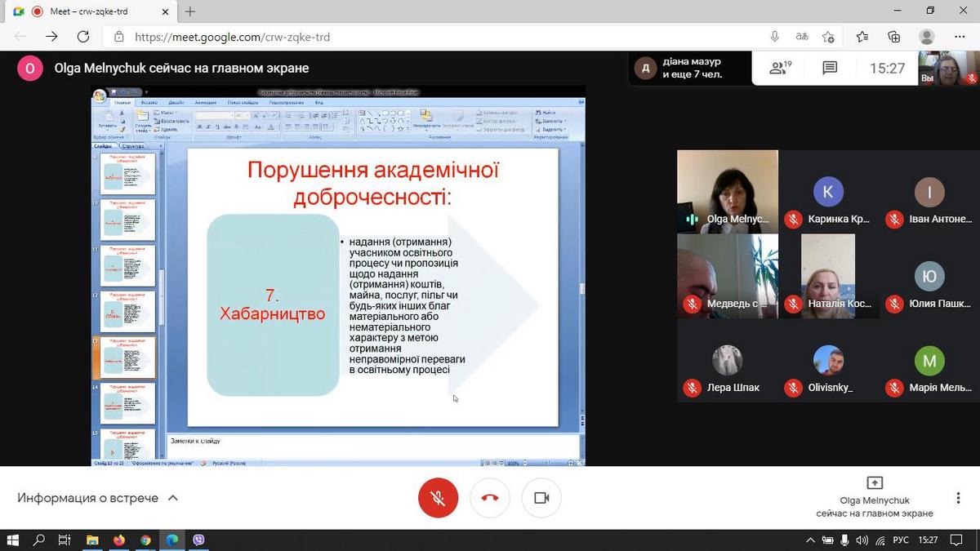
Task: Toggle the system volume speaker icon
Action: point(862,540)
